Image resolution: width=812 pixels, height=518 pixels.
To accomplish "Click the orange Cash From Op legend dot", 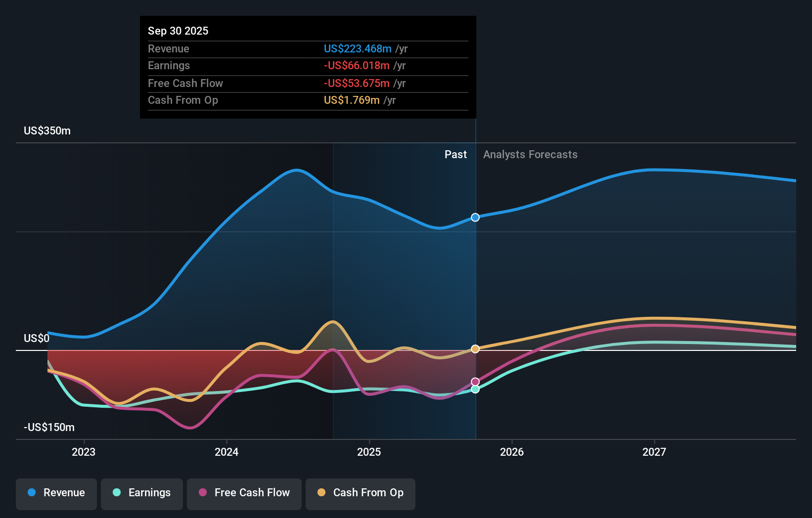I will (322, 493).
